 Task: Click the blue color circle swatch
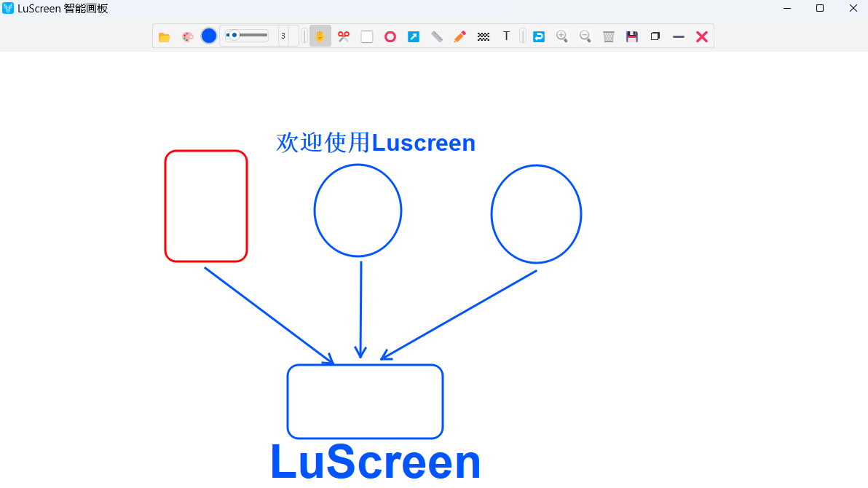pos(208,36)
